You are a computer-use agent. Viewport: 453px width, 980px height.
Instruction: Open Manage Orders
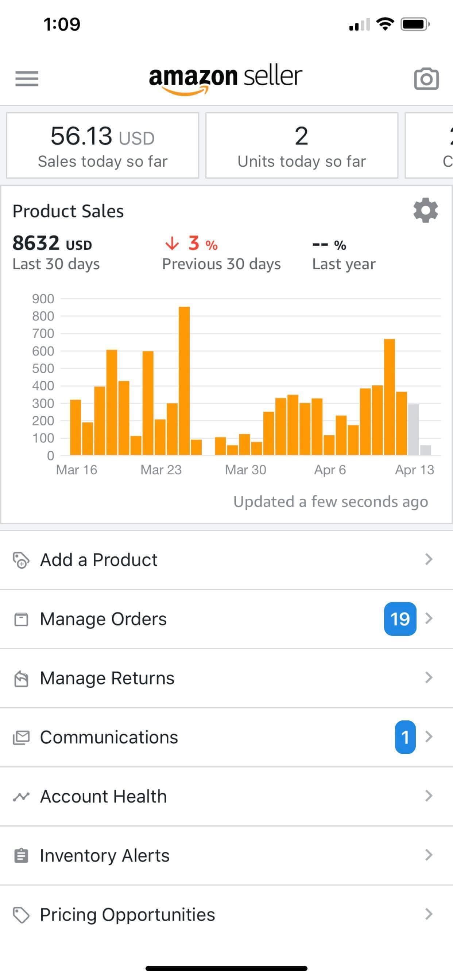pos(104,619)
